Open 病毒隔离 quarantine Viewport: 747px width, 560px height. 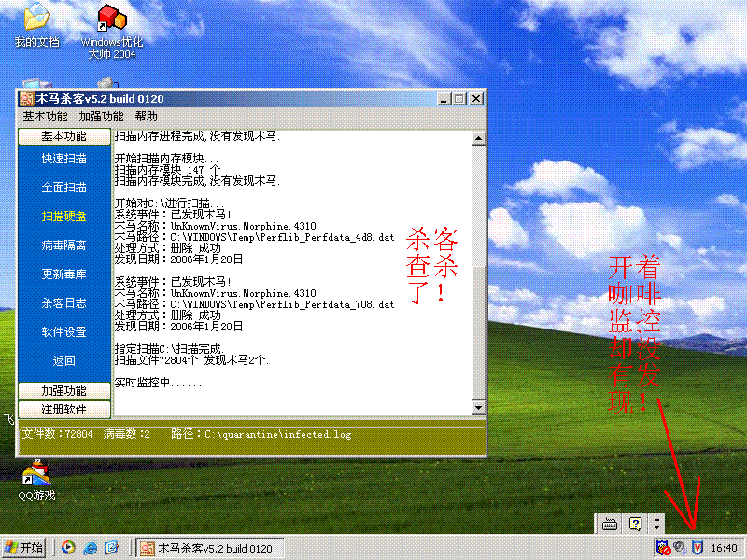pos(63,245)
